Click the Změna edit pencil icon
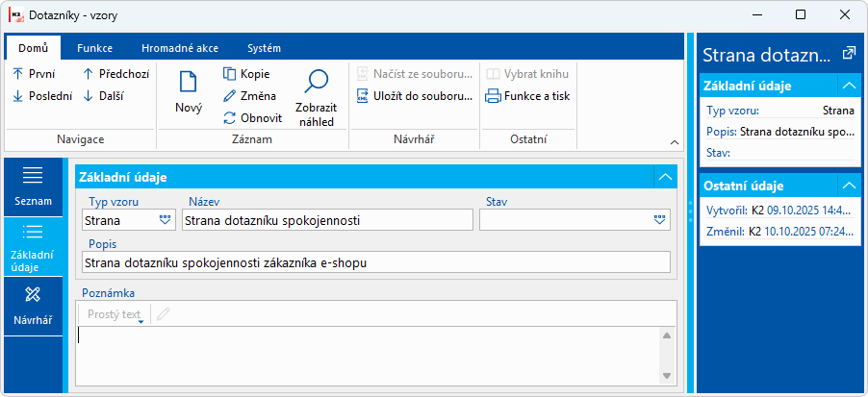This screenshot has height=397, width=868. click(x=230, y=96)
